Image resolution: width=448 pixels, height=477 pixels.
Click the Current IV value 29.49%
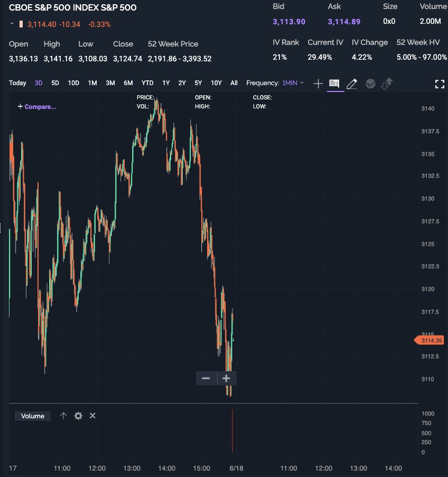(x=320, y=57)
